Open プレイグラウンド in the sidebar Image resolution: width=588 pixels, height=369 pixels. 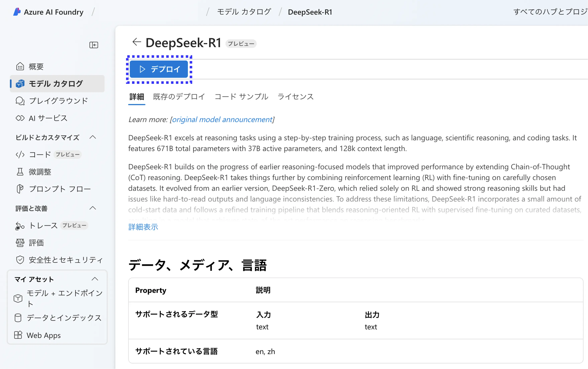57,101
